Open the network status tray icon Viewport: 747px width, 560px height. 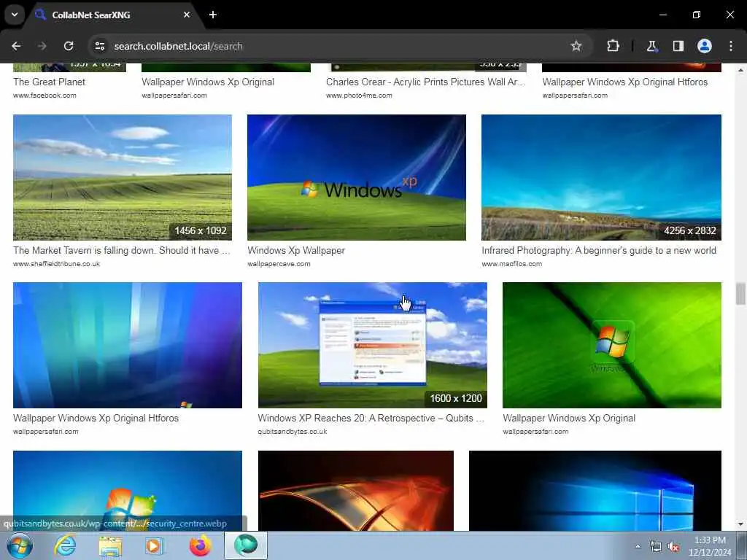click(656, 547)
